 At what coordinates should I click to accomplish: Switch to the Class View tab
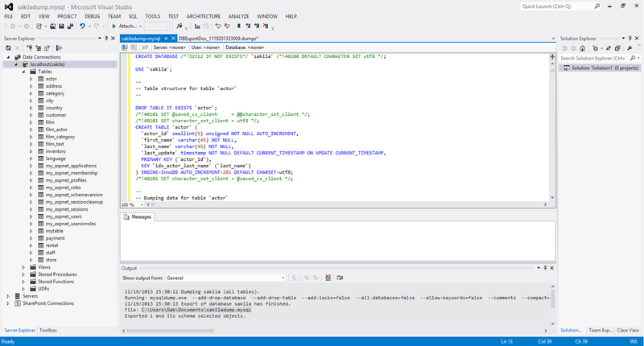(628, 330)
